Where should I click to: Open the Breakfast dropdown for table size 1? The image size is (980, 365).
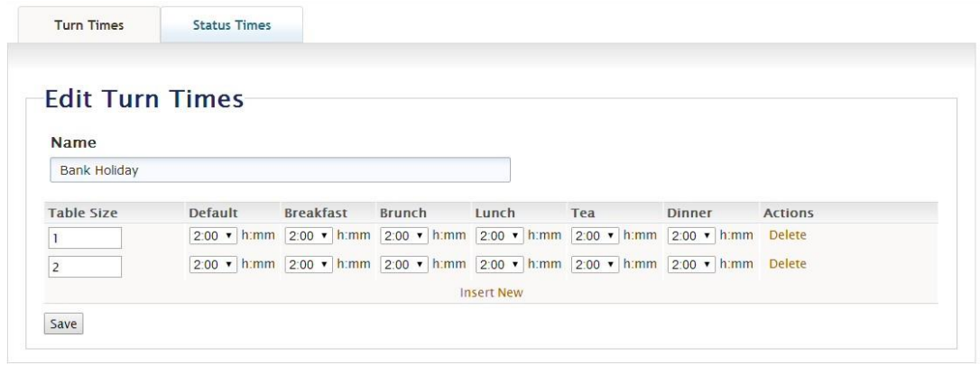pos(308,236)
